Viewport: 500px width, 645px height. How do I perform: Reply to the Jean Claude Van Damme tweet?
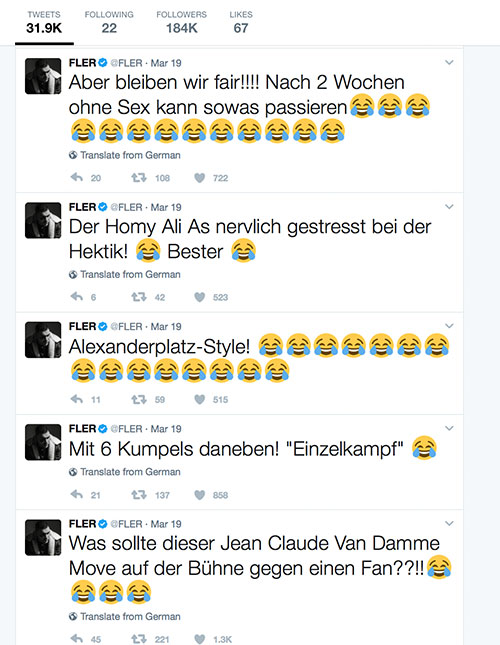coord(77,639)
